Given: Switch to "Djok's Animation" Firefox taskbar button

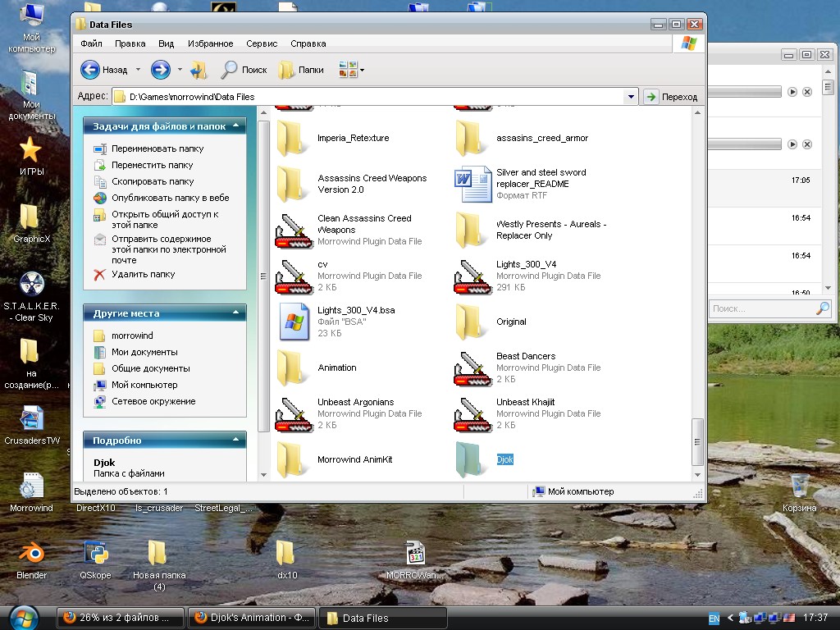Looking at the screenshot, I should click(253, 618).
